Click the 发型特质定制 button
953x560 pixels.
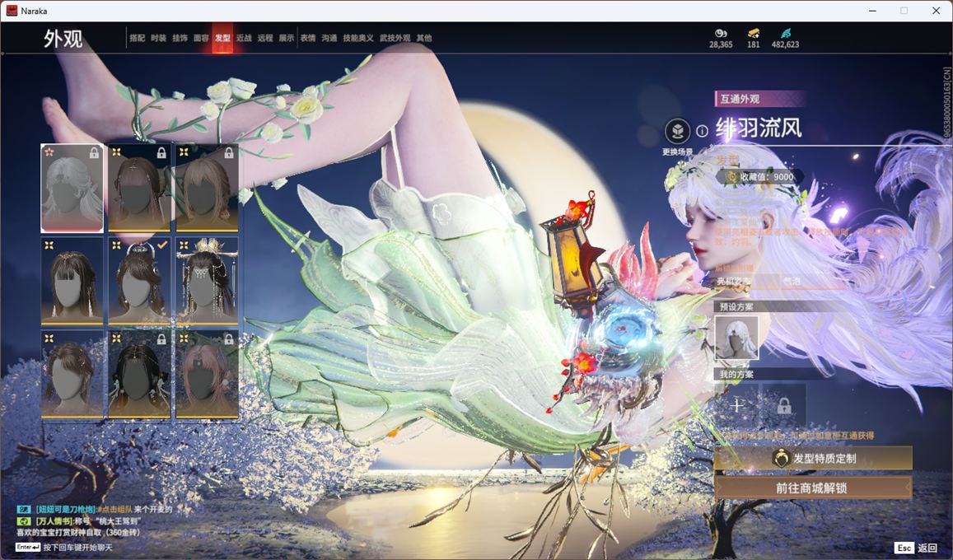tap(813, 458)
